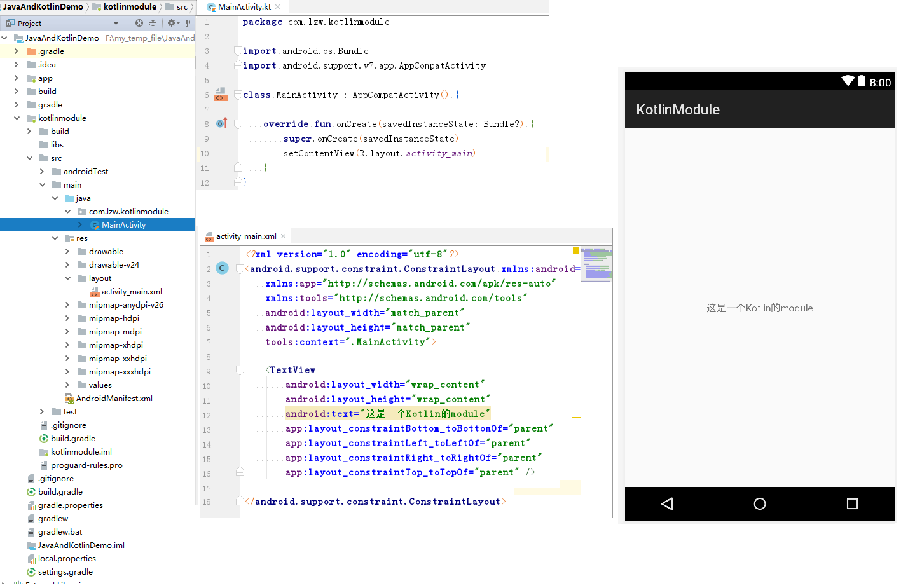Image resolution: width=908 pixels, height=588 pixels.
Task: Tap the Android recent apps square button
Action: (852, 503)
